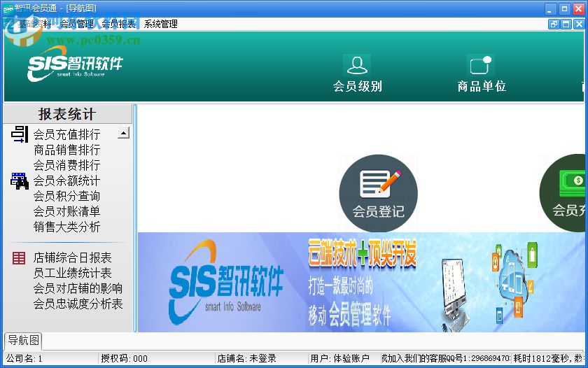Click the ranking icon beside 会员充值排行

tap(20, 134)
